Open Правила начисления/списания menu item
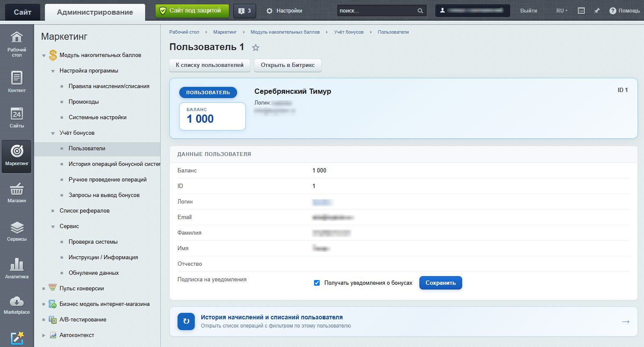This screenshot has width=644, height=347. point(109,86)
